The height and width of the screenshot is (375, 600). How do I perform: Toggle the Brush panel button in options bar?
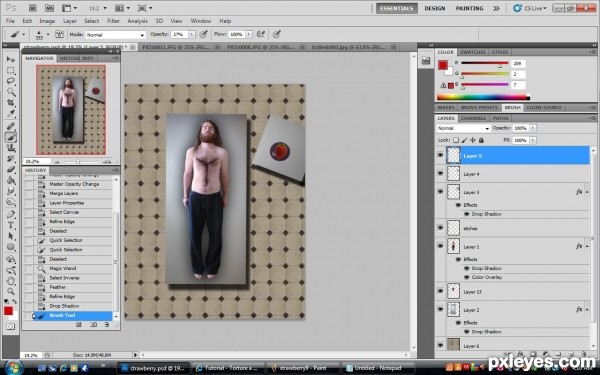point(59,34)
